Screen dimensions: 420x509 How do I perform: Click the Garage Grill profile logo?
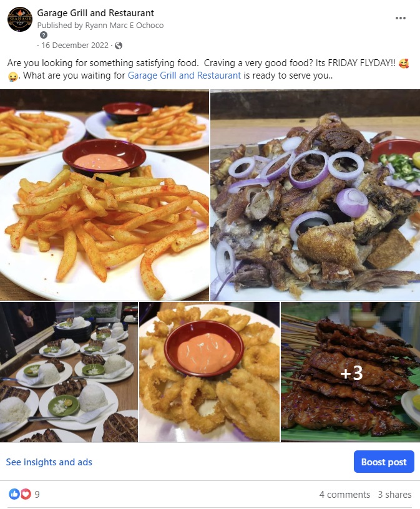20,19
